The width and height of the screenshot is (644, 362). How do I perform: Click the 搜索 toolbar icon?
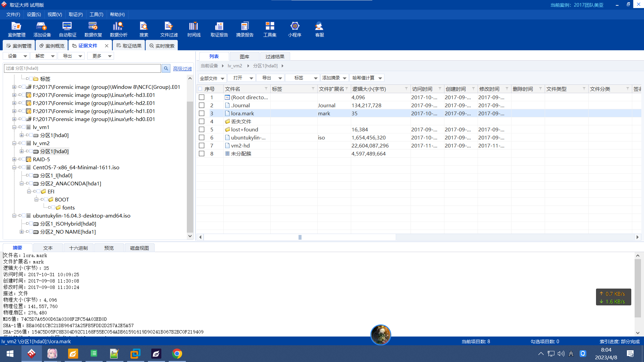coord(144,29)
